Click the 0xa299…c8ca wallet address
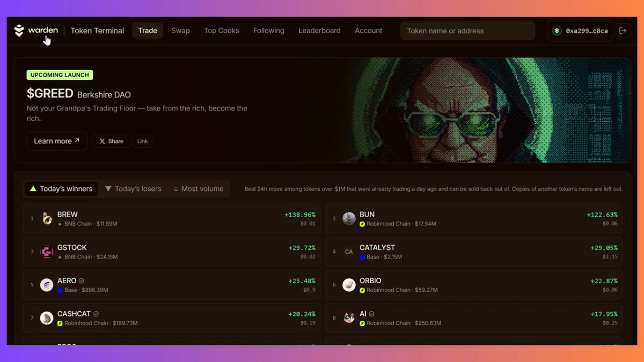The width and height of the screenshot is (644, 362). [x=587, y=31]
